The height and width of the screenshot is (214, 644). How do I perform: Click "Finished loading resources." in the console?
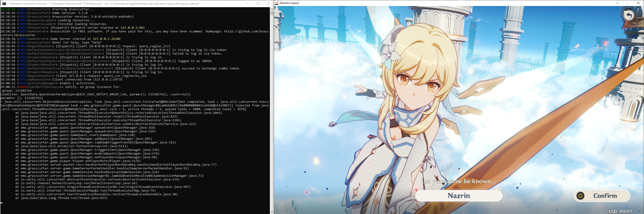pos(54,24)
